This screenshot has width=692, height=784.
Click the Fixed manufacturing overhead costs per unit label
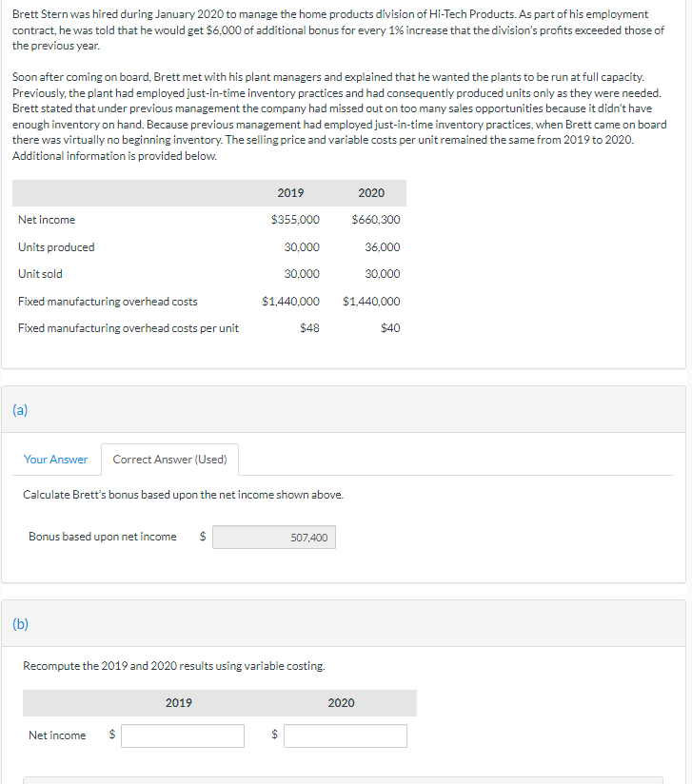pos(129,328)
